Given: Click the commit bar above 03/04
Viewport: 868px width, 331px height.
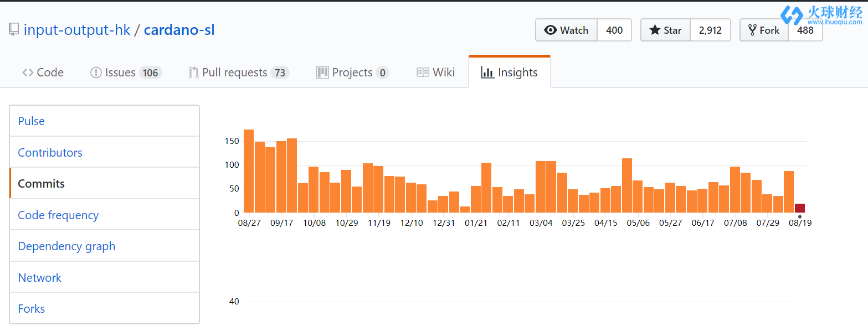Looking at the screenshot, I should 541,187.
